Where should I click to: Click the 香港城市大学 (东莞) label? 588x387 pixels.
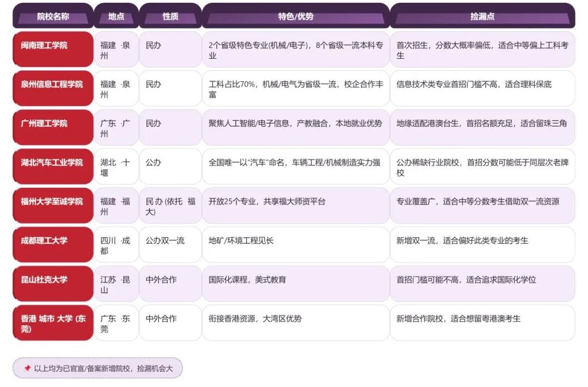[x=53, y=323]
